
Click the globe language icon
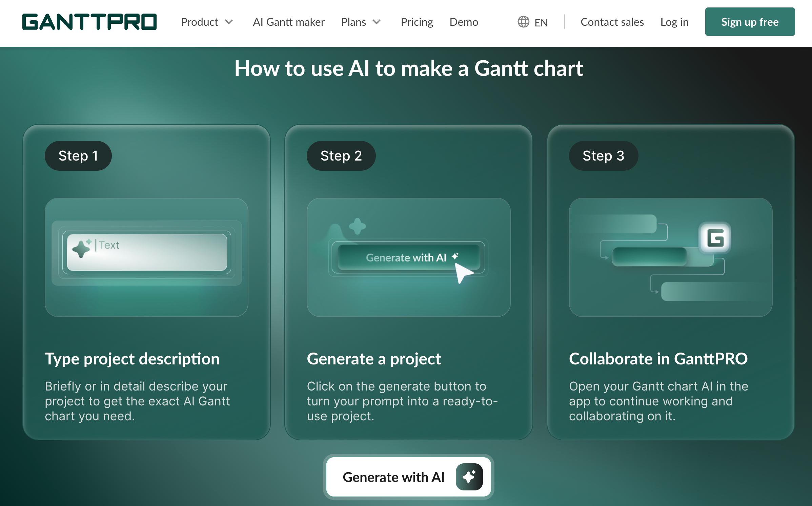(x=523, y=22)
